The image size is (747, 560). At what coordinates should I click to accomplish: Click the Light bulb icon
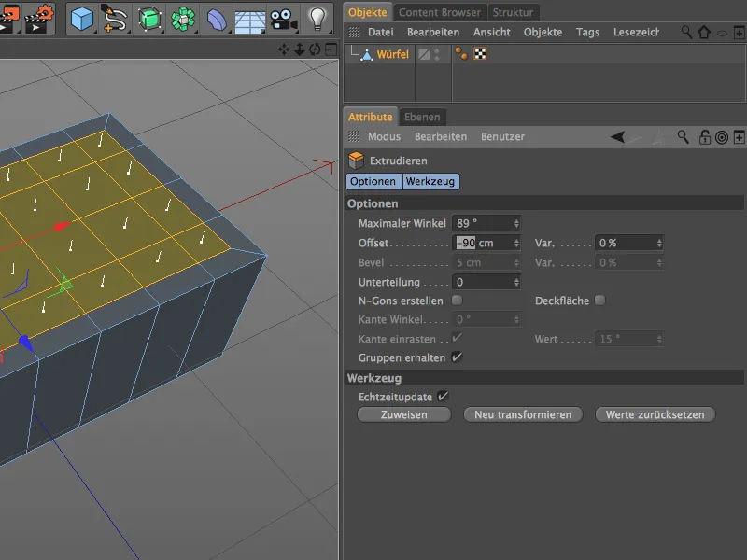(318, 18)
